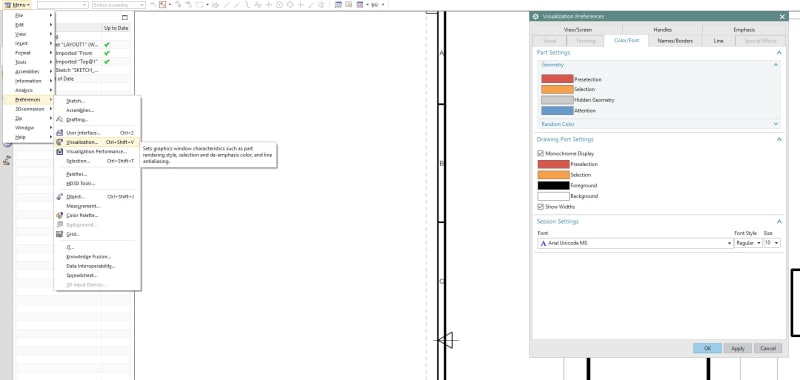Click the circle-with-dot snap icon in the top toolbar

[x=280, y=5]
